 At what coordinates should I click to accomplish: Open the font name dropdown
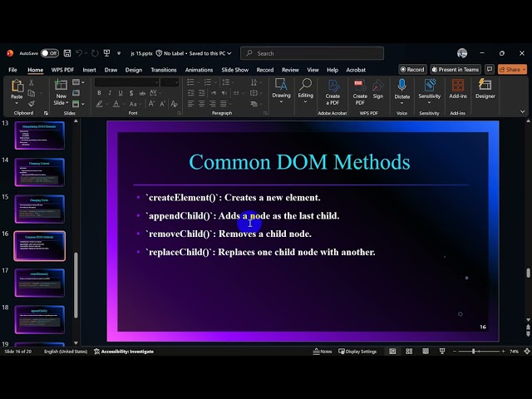tap(156, 82)
